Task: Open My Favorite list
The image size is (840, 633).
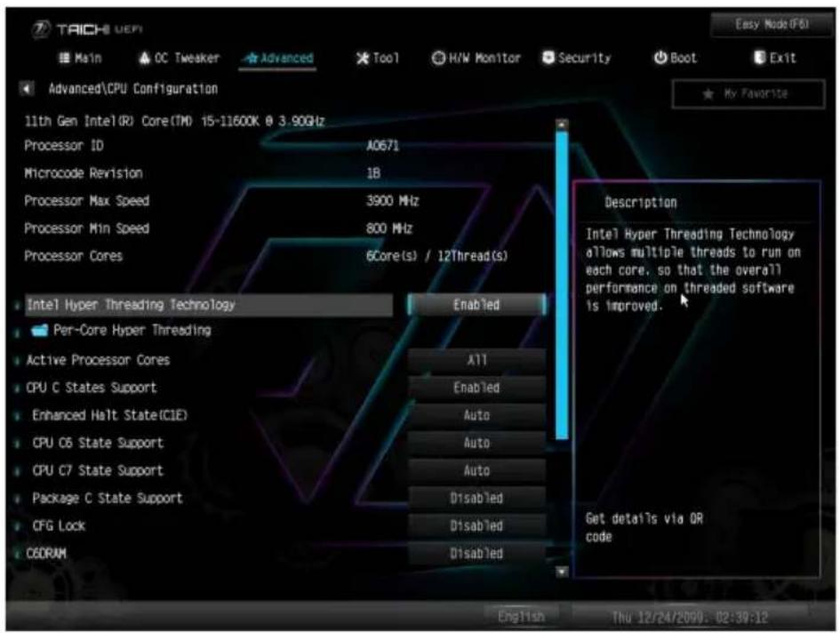Action: 748,94
